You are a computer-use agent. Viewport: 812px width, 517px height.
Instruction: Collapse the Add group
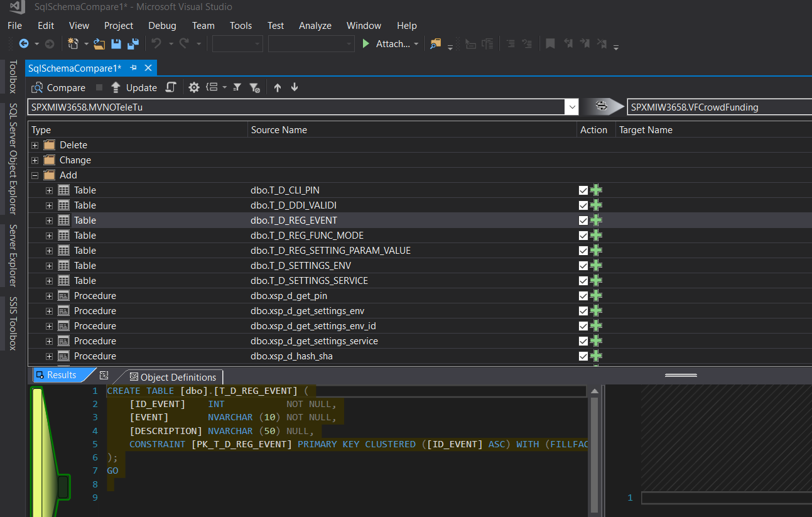coord(35,175)
